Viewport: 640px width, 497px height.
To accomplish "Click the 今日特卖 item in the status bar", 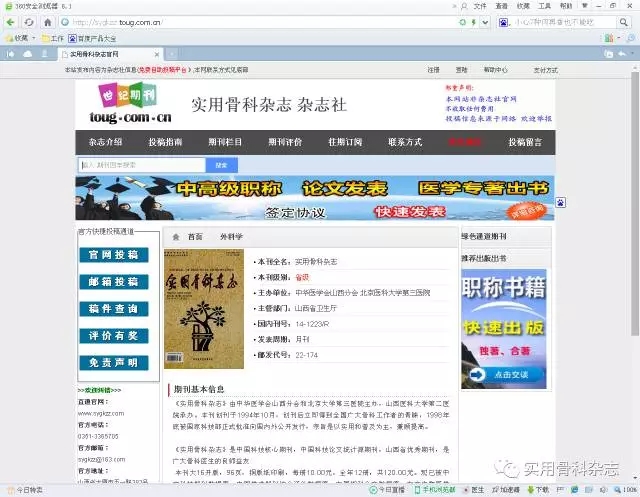I will (25, 490).
